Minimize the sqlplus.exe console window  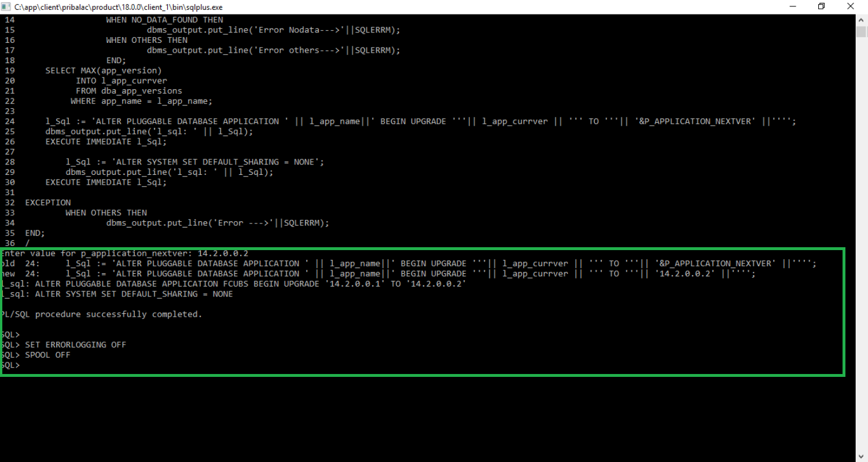click(x=792, y=6)
